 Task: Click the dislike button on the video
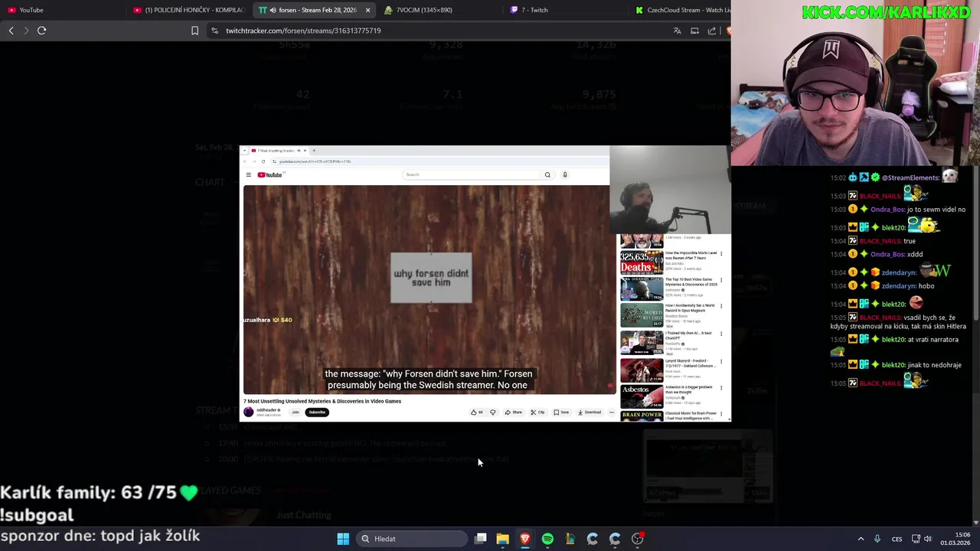(493, 412)
